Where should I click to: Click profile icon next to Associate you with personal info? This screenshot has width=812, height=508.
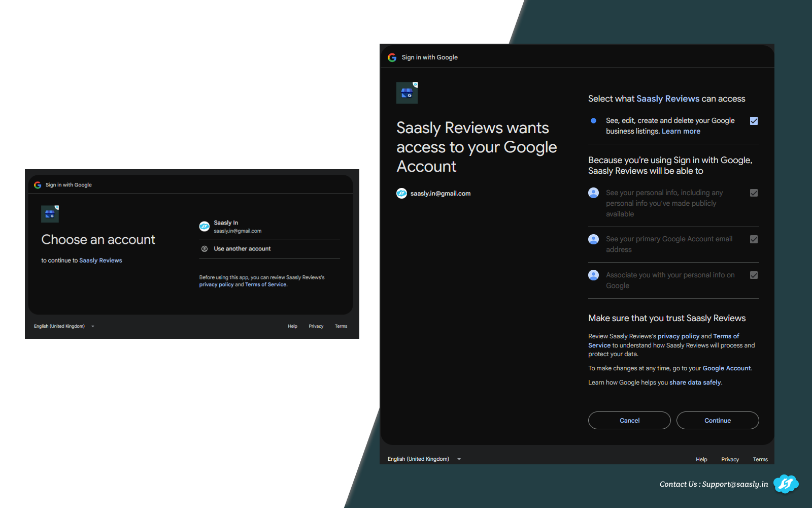[593, 275]
